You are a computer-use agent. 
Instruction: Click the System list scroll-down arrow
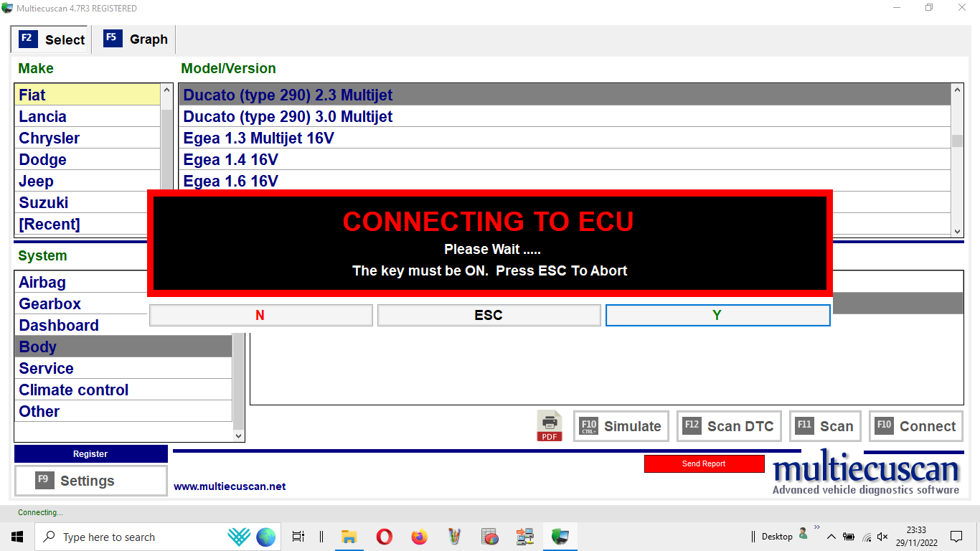pyautogui.click(x=239, y=435)
